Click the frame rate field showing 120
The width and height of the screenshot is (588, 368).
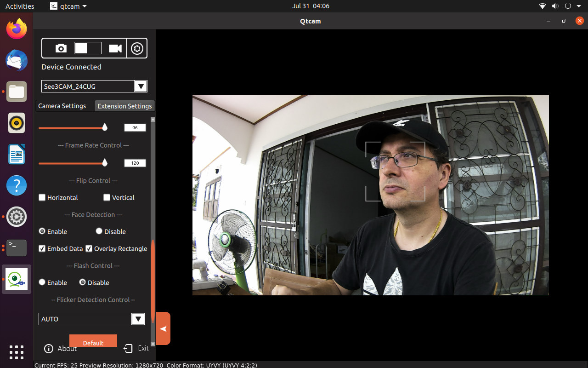[135, 163]
